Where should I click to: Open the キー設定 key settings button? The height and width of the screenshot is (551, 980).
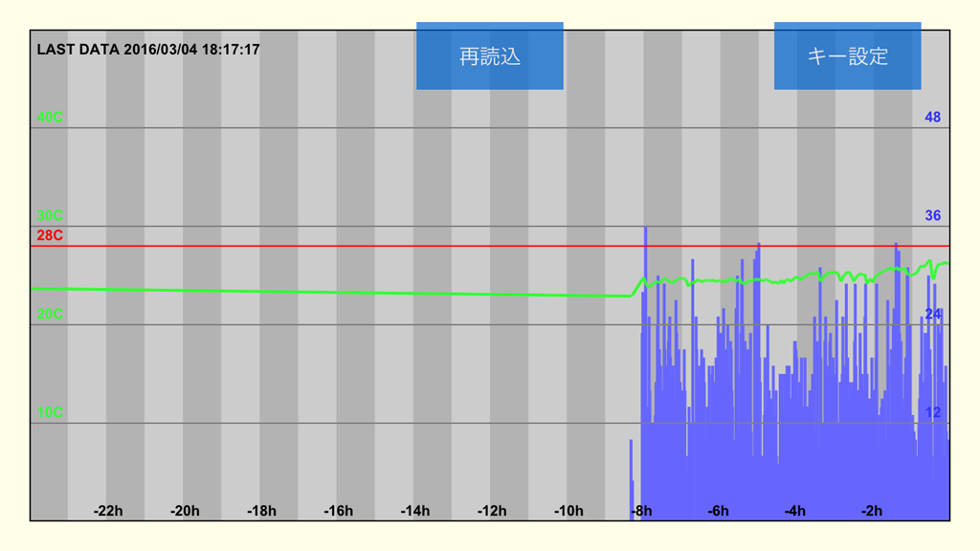[x=847, y=56]
